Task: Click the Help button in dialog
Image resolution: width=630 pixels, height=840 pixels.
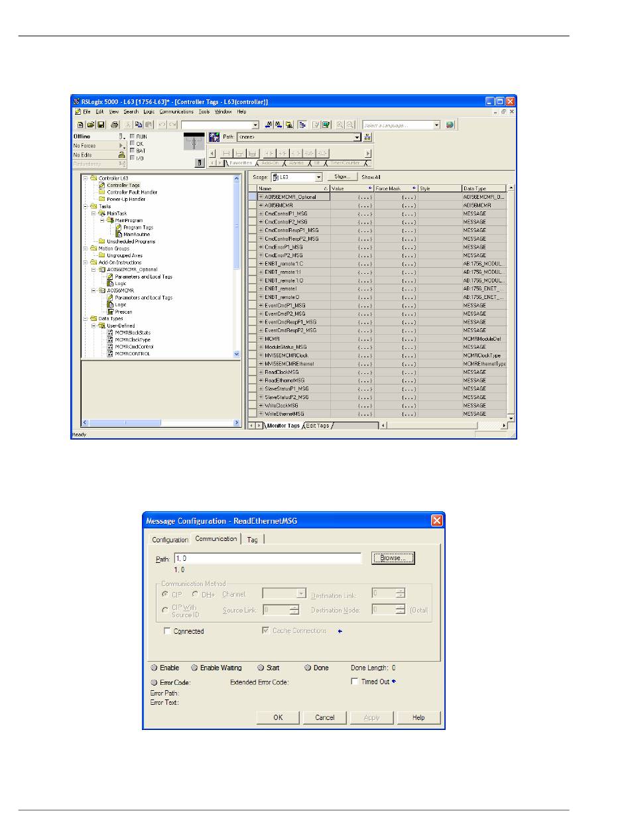Action: (418, 717)
